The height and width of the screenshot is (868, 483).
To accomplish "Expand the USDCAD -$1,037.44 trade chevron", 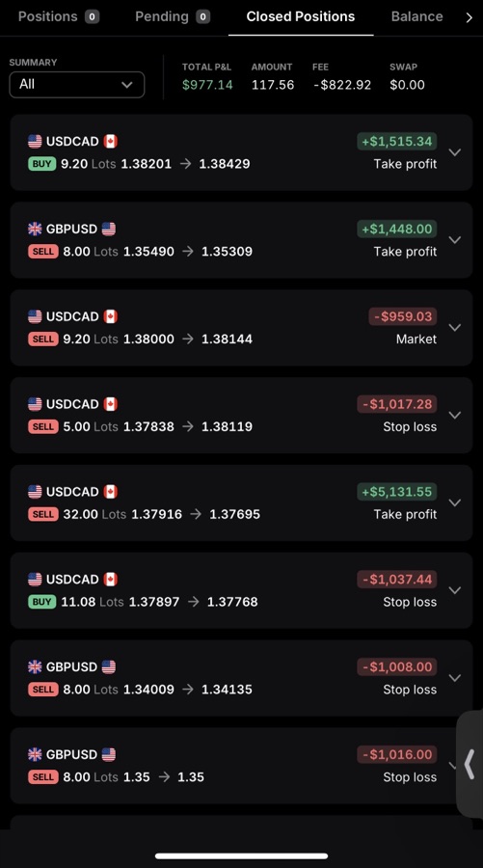I will 455,589.
